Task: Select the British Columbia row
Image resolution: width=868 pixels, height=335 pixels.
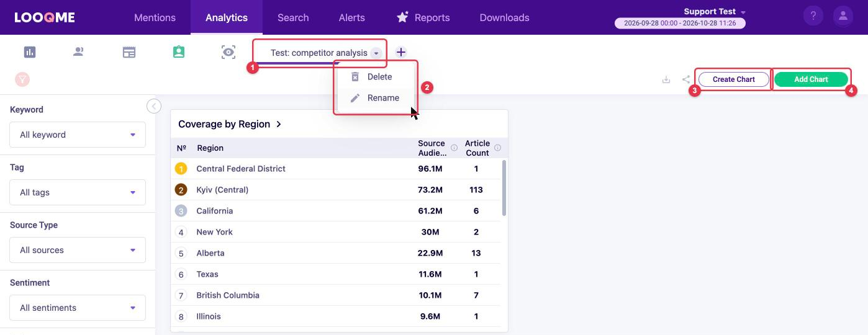Action: click(x=335, y=295)
